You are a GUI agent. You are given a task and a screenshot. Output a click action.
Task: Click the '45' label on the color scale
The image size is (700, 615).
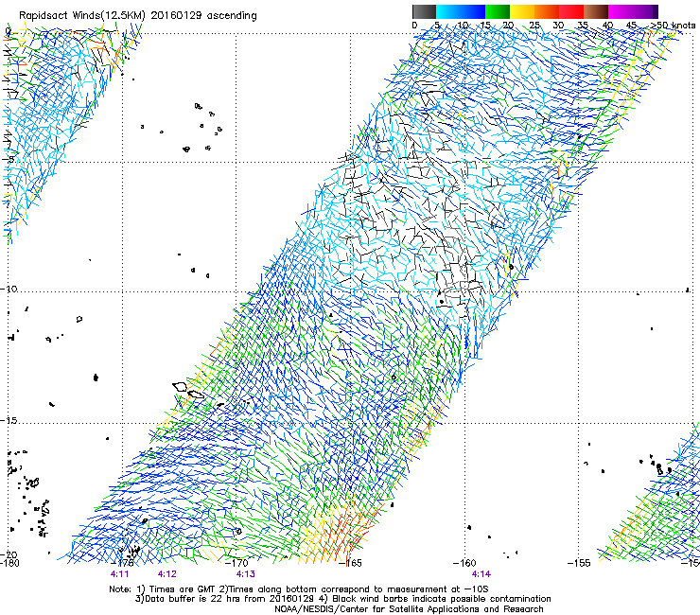pos(631,26)
